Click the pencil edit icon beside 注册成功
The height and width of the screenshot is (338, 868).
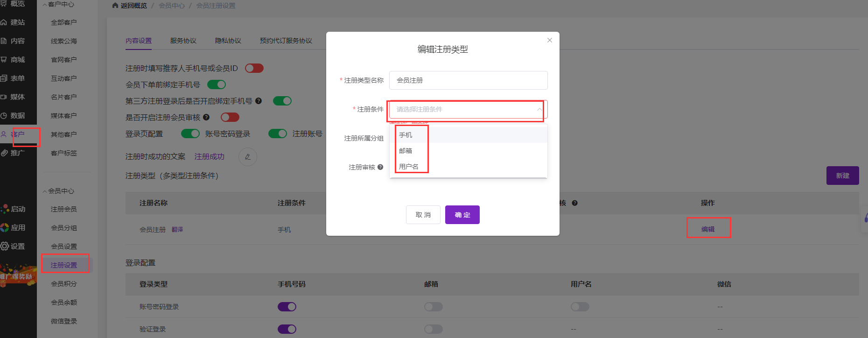(x=248, y=157)
